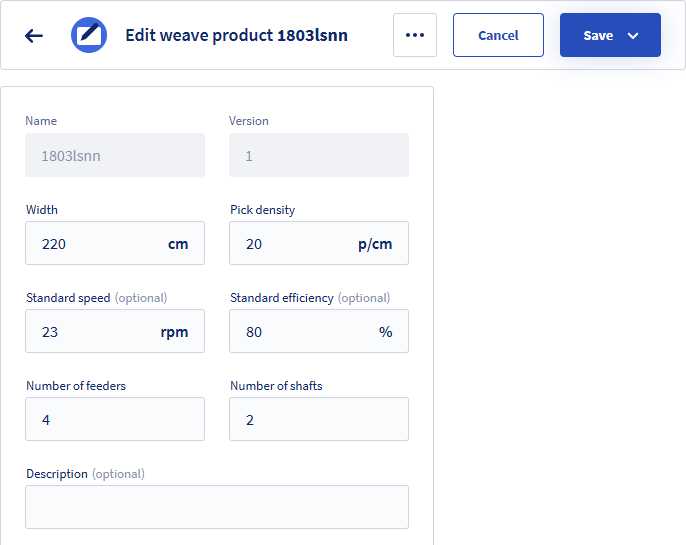The height and width of the screenshot is (545, 686).
Task: Click the Number of shafts field
Action: pyautogui.click(x=319, y=419)
